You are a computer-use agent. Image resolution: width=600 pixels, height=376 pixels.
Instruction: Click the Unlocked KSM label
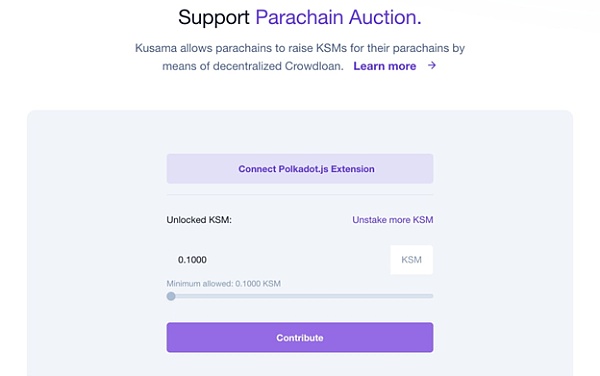[x=199, y=220]
